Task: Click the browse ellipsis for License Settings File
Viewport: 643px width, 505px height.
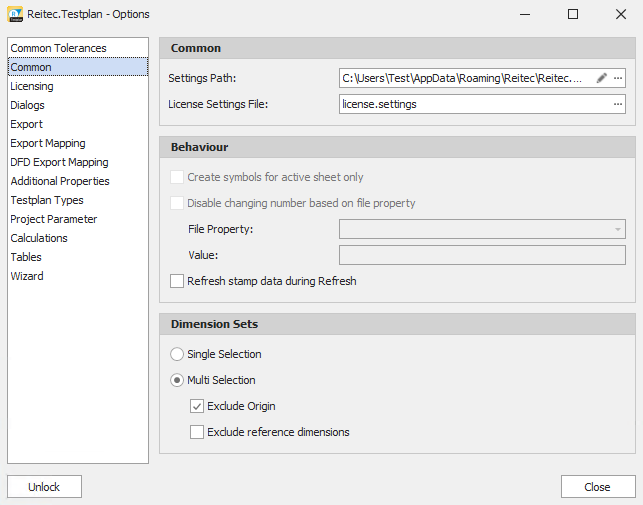Action: [617, 105]
